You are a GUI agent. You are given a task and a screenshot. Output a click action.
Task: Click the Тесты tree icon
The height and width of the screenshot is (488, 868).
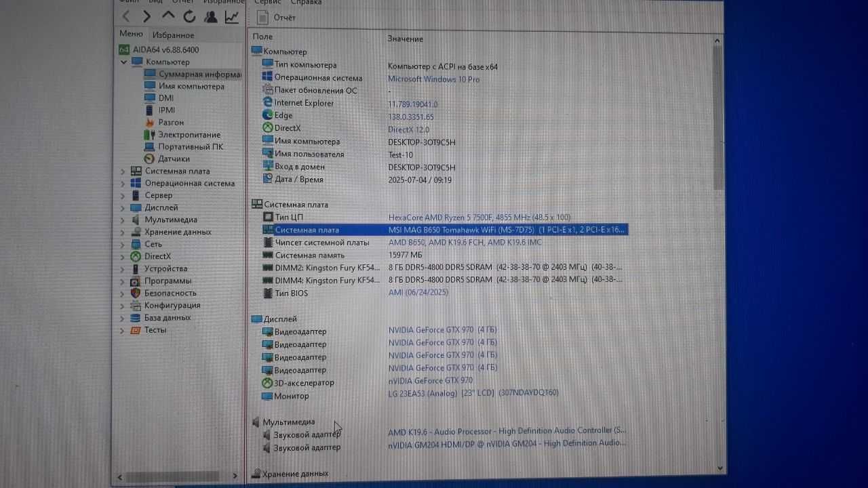coord(136,330)
